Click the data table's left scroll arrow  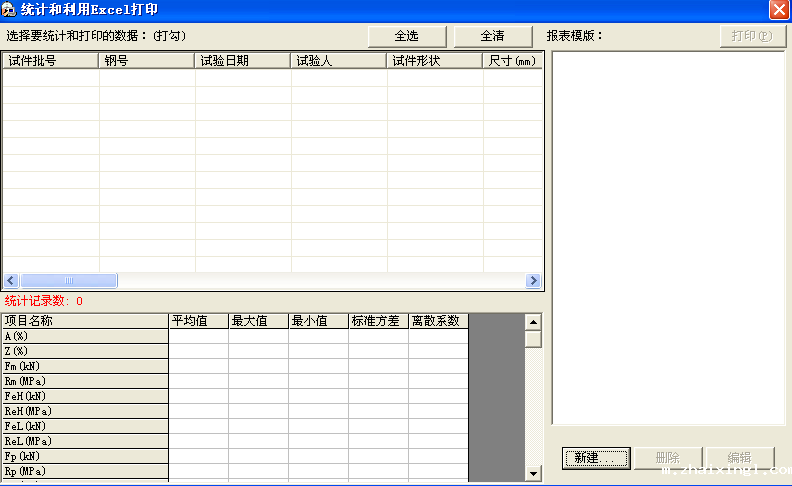11,281
